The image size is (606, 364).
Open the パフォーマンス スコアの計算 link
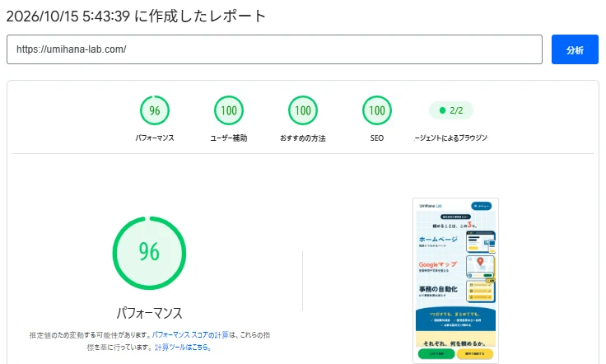pos(190,335)
